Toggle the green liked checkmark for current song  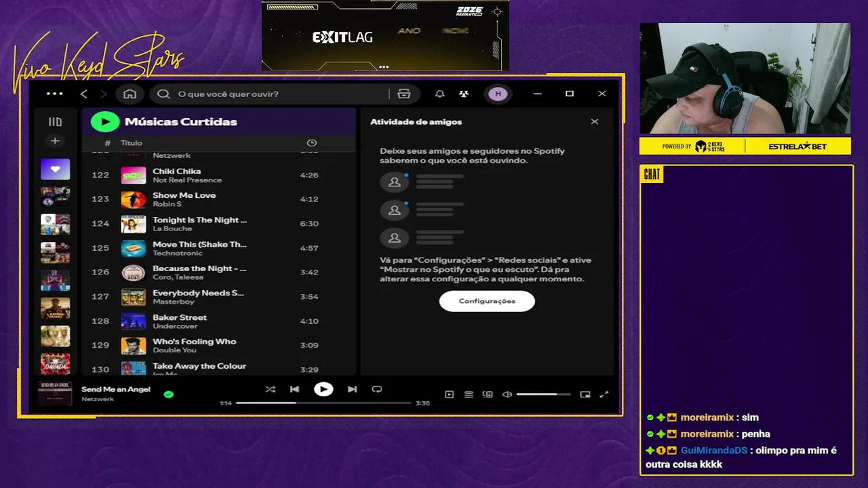click(x=168, y=394)
